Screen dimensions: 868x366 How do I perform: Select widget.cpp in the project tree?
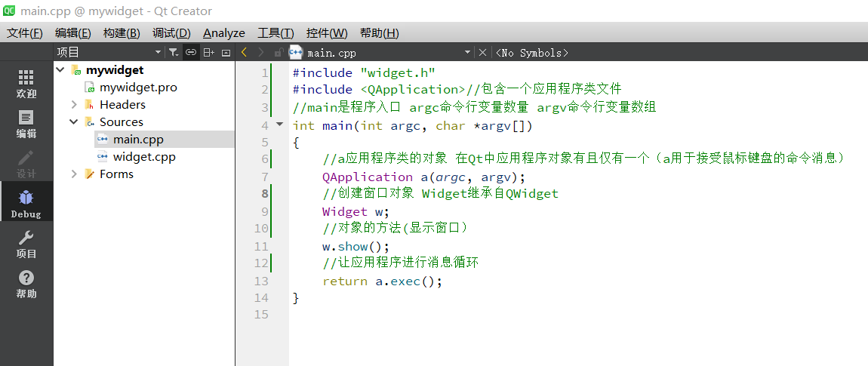[144, 157]
